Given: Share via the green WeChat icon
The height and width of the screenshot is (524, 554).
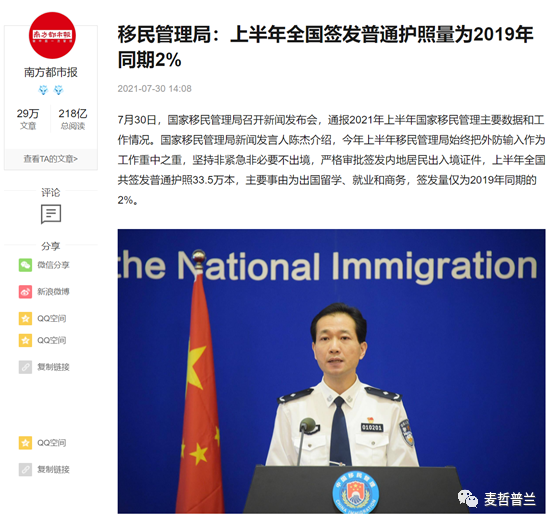Looking at the screenshot, I should [x=25, y=265].
